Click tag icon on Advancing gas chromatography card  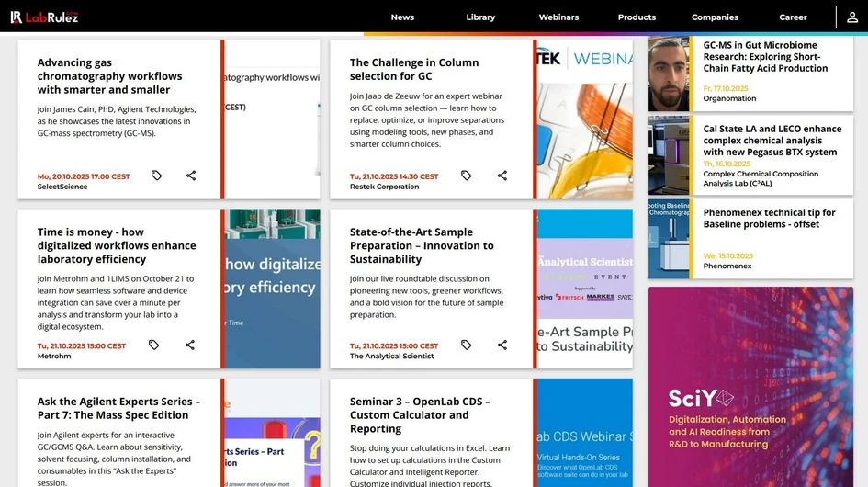(156, 176)
